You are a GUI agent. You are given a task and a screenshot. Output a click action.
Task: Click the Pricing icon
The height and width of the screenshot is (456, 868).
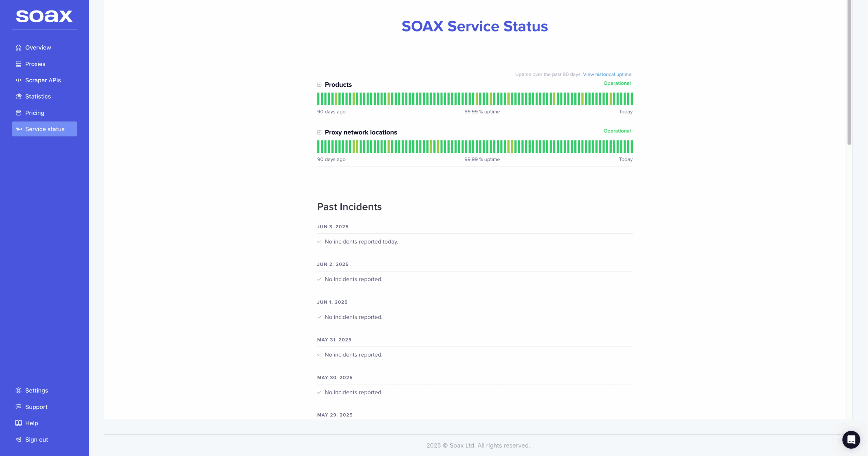[x=19, y=112]
